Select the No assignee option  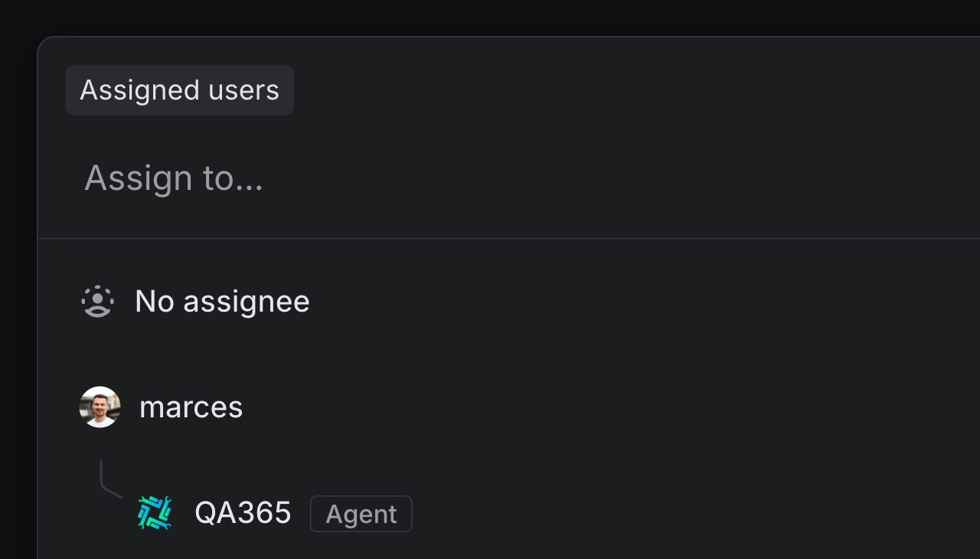pos(222,301)
